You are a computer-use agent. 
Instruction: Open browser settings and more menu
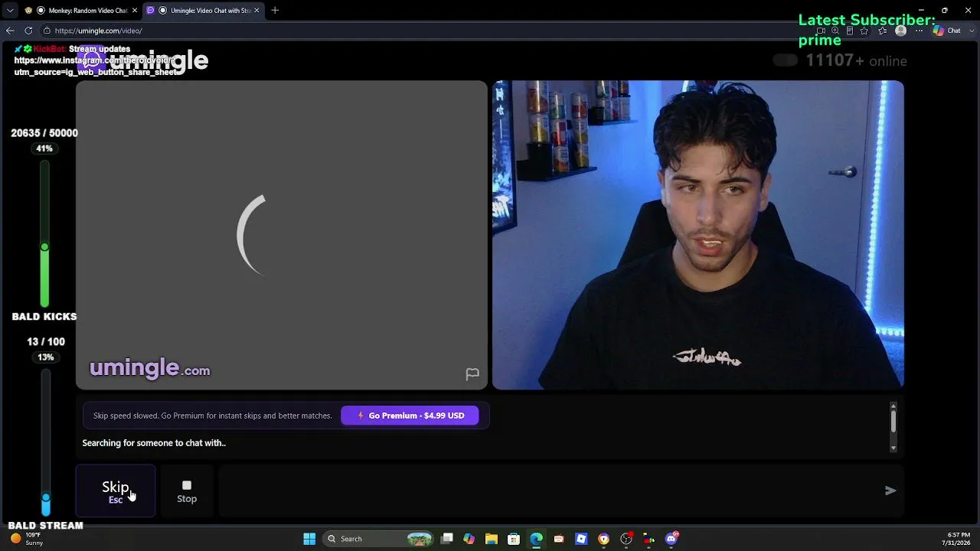(x=920, y=31)
